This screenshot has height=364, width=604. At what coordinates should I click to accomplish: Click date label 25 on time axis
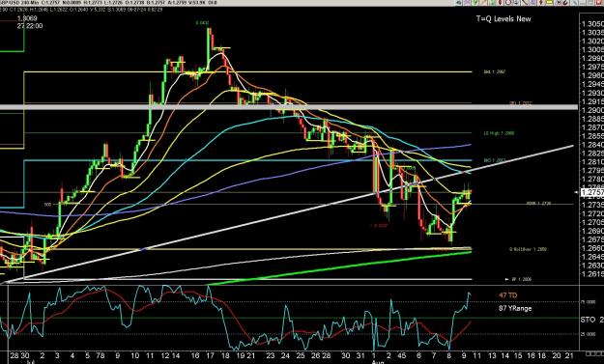(301, 356)
